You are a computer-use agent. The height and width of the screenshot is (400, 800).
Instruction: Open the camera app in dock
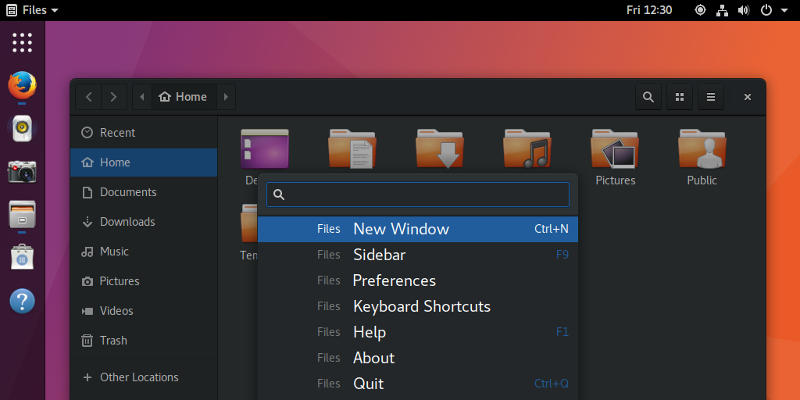click(x=22, y=171)
